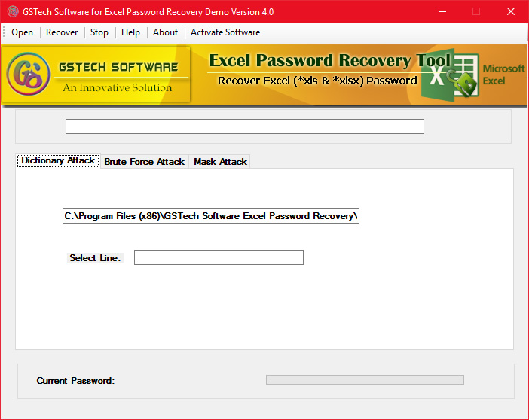Click the empty file path field at top

coord(245,126)
